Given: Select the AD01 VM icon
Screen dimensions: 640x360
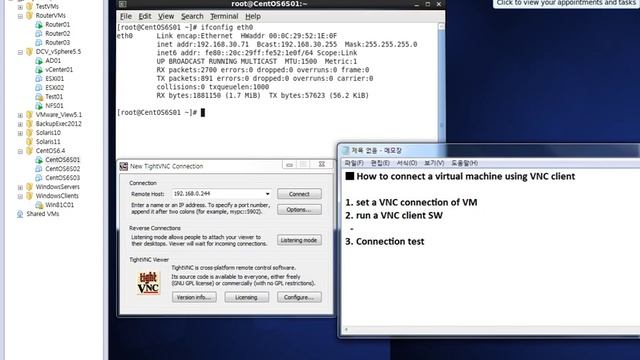Looking at the screenshot, I should click(39, 60).
